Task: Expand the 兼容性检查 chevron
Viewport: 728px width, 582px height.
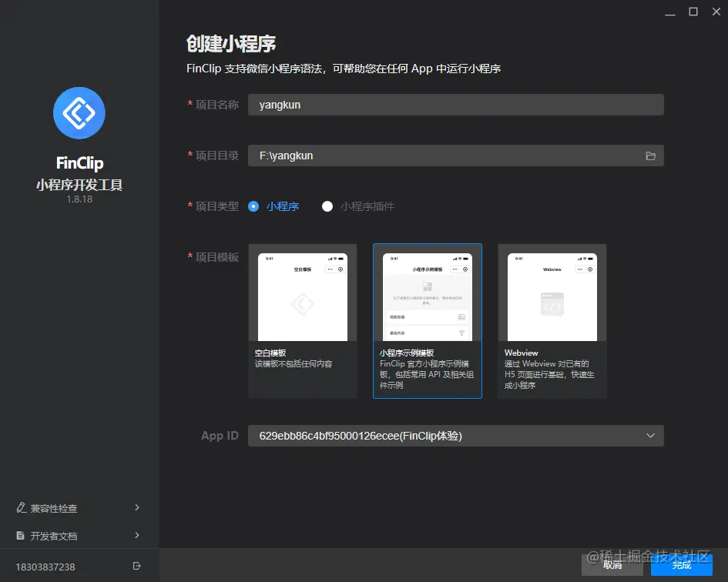Action: tap(137, 508)
